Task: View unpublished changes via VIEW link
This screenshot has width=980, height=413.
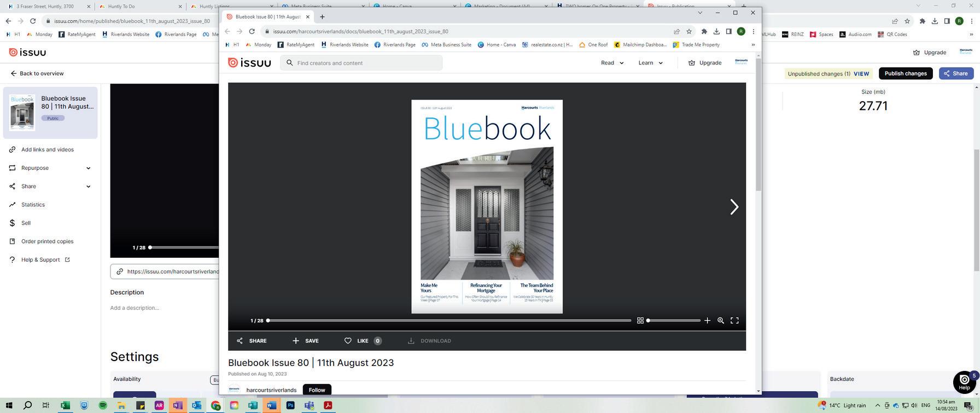Action: (861, 74)
